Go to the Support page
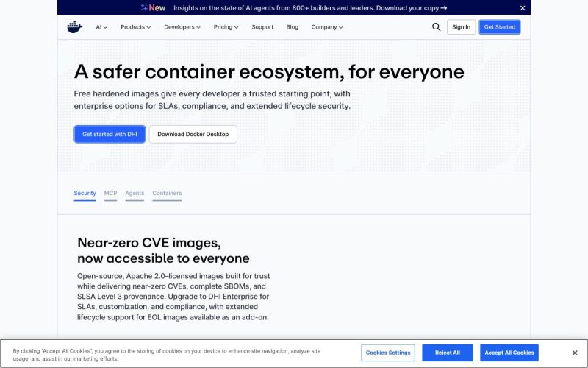The height and width of the screenshot is (368, 588). coord(262,27)
